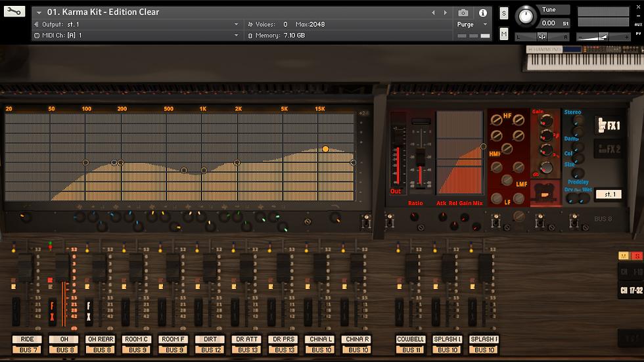The width and height of the screenshot is (644, 362).
Task: Click the Stereo reverb knob
Action: tap(578, 120)
